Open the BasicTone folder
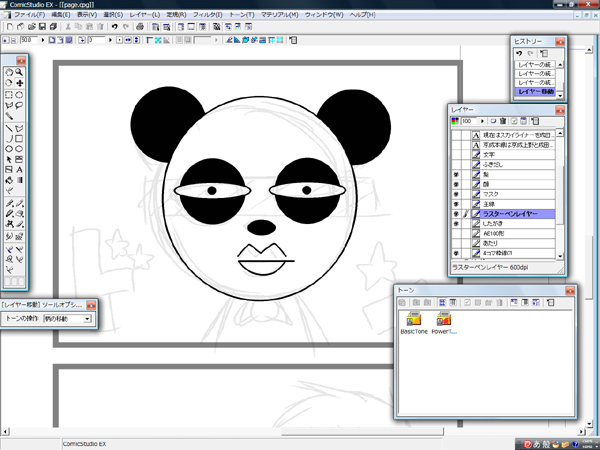Screen dimensions: 600x450 coord(414,319)
